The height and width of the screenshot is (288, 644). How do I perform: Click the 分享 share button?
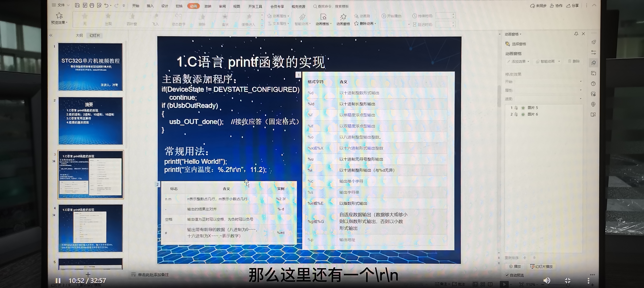point(573,5)
